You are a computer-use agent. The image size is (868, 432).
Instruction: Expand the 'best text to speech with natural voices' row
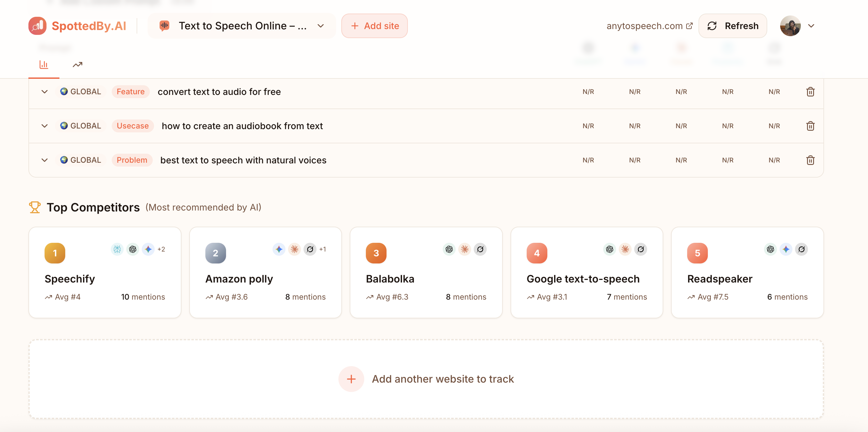click(45, 160)
